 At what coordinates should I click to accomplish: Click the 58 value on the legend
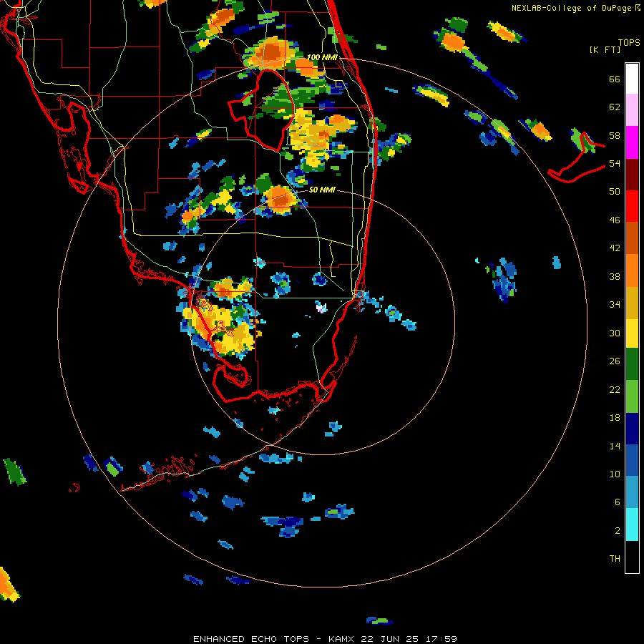(615, 135)
